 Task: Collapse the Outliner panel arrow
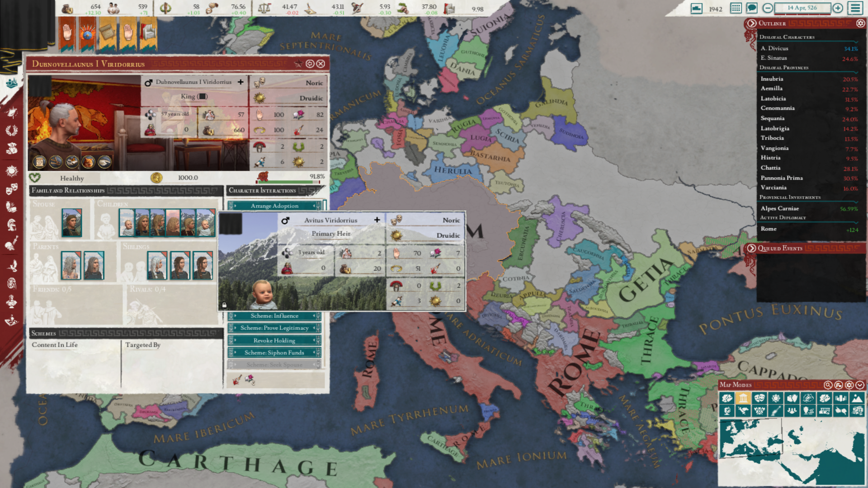(x=751, y=23)
